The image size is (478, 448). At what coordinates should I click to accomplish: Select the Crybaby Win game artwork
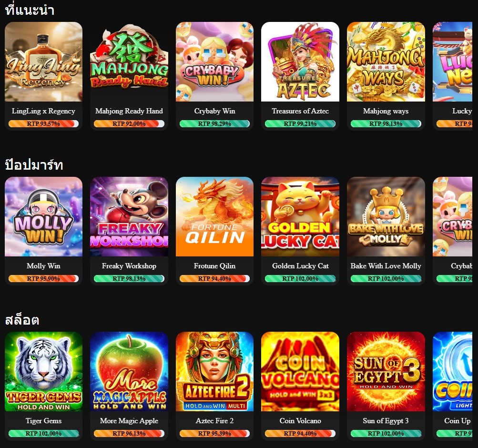point(214,61)
